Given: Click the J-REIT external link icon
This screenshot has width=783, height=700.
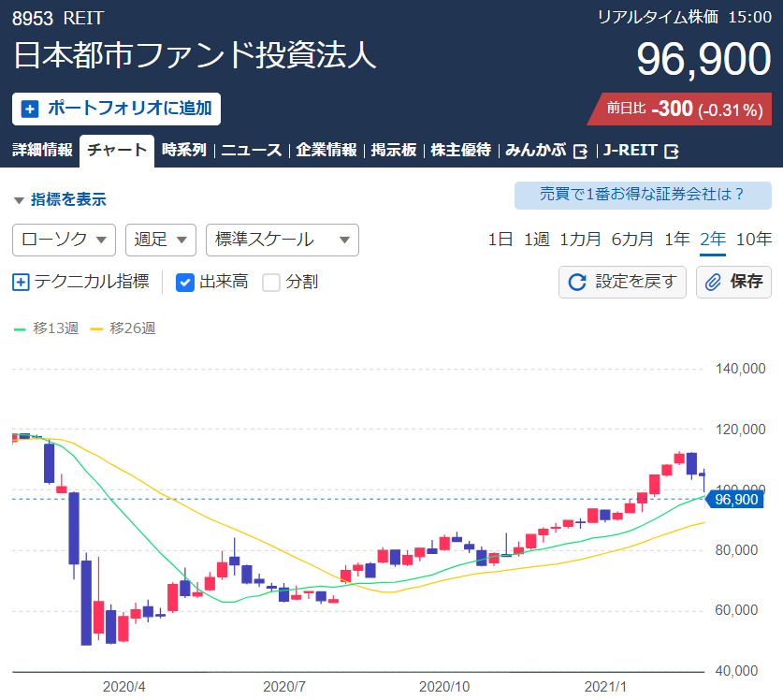Looking at the screenshot, I should [x=672, y=151].
